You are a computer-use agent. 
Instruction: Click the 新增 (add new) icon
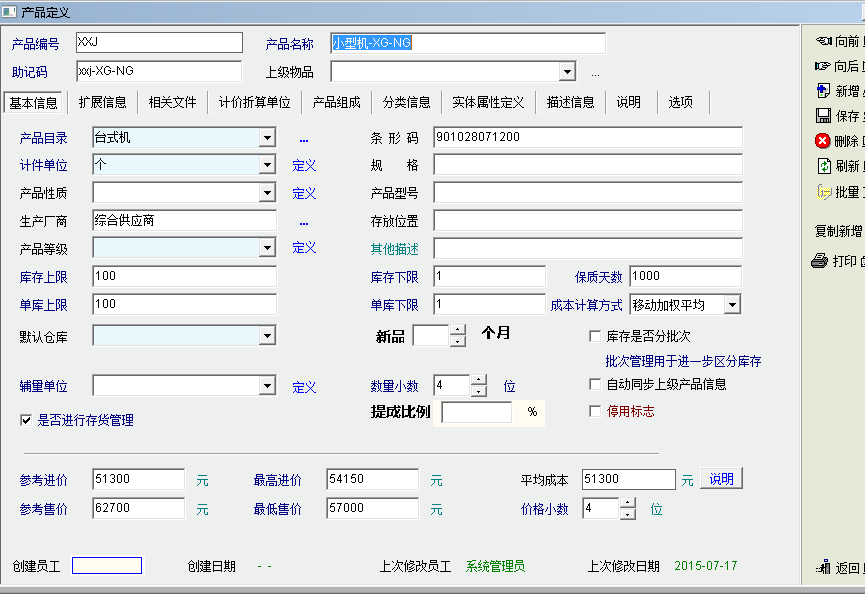coord(823,91)
